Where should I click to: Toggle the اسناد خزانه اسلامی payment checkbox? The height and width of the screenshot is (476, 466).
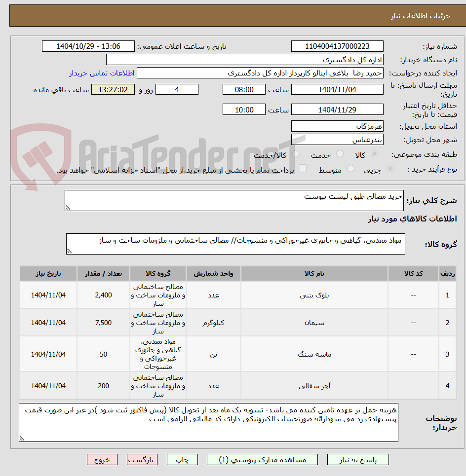(303, 169)
